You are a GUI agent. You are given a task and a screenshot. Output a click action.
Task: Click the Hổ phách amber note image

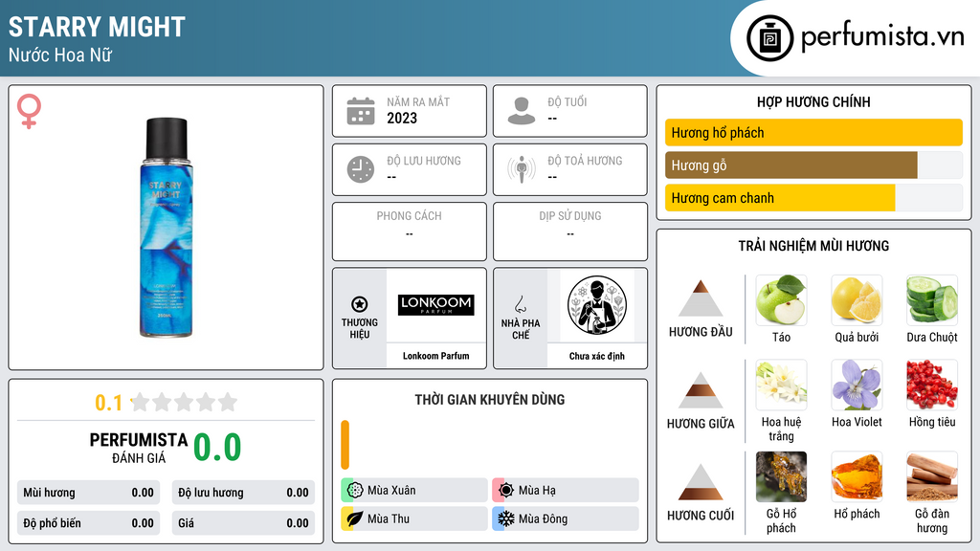pos(857,477)
